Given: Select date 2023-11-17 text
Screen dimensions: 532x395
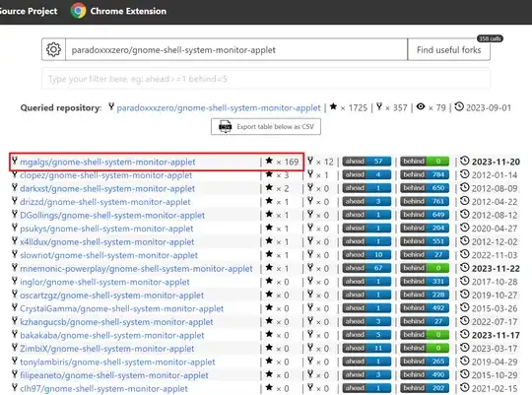Looking at the screenshot, I should click(496, 335).
